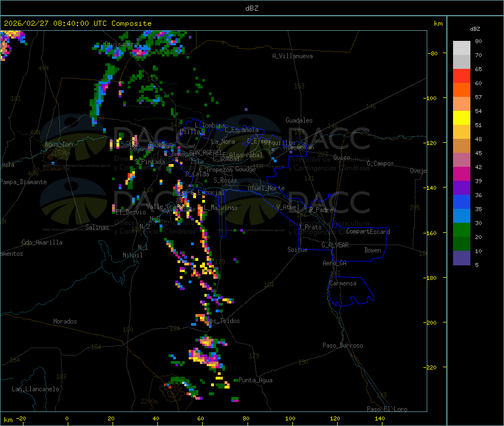Click the Atuel_Norte location label
The height and width of the screenshot is (426, 504).
click(266, 188)
